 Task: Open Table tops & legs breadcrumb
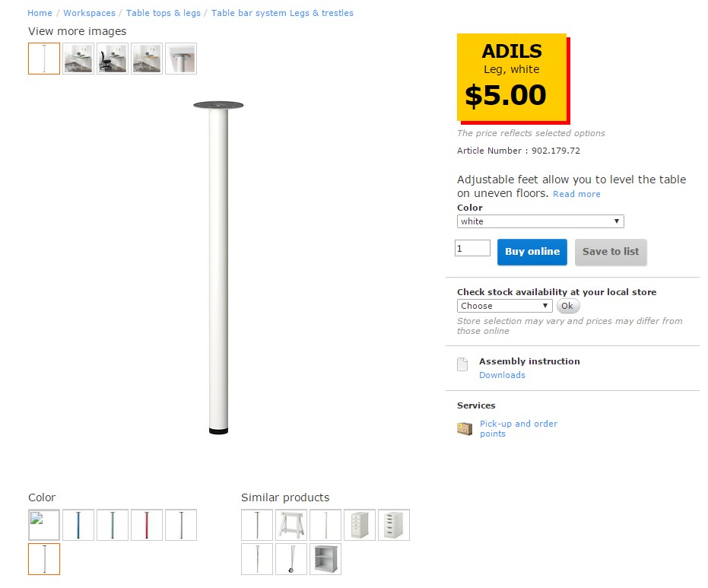[x=164, y=13]
